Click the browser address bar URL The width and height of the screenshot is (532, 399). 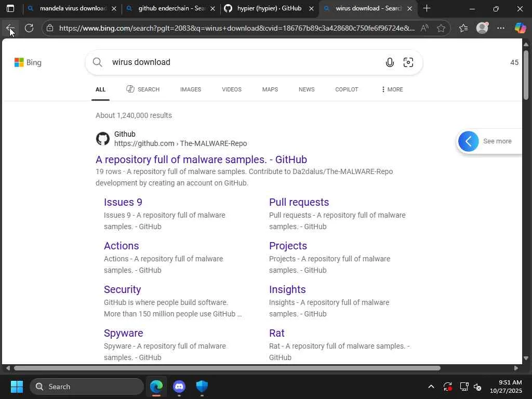pyautogui.click(x=236, y=28)
